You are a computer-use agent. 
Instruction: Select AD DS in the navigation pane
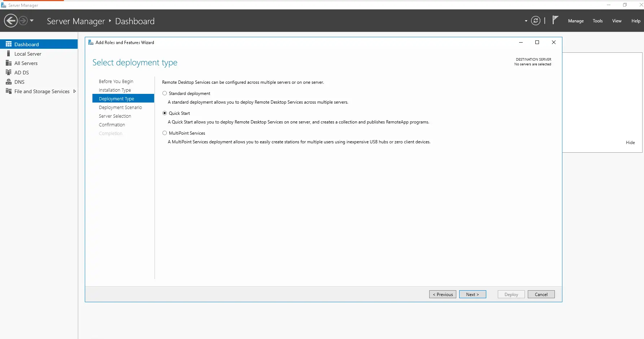(x=21, y=72)
